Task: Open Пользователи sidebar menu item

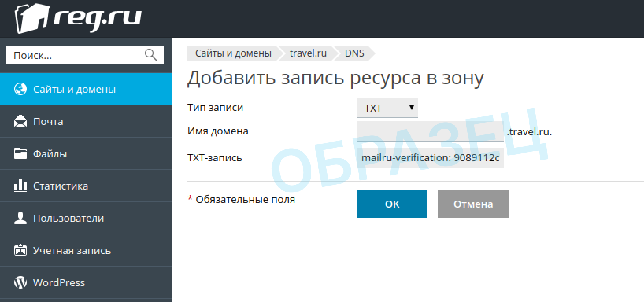Action: pyautogui.click(x=86, y=218)
